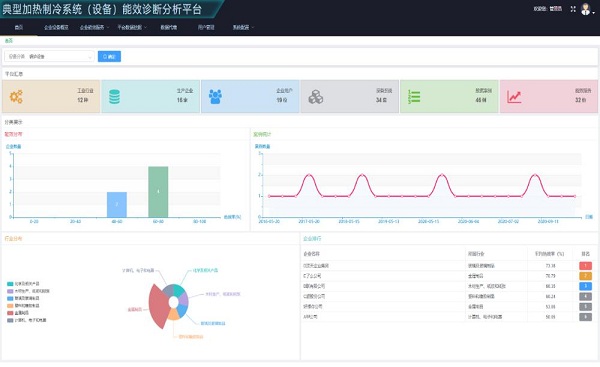Click the blue user group icon
Screen dimensions: 600x367
[215, 97]
